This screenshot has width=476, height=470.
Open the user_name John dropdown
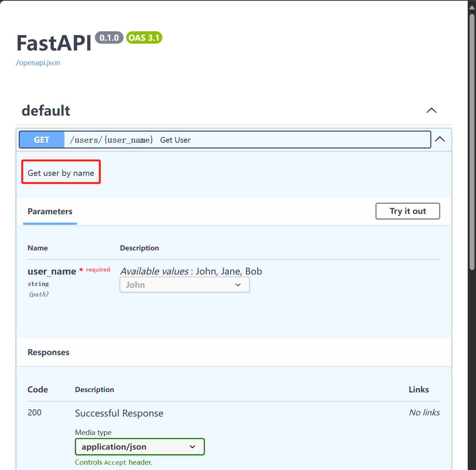(185, 285)
